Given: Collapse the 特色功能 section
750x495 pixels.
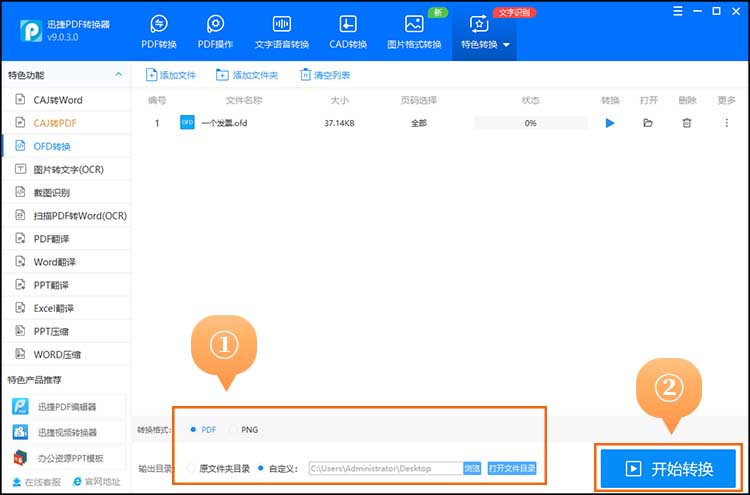Looking at the screenshot, I should [x=118, y=75].
